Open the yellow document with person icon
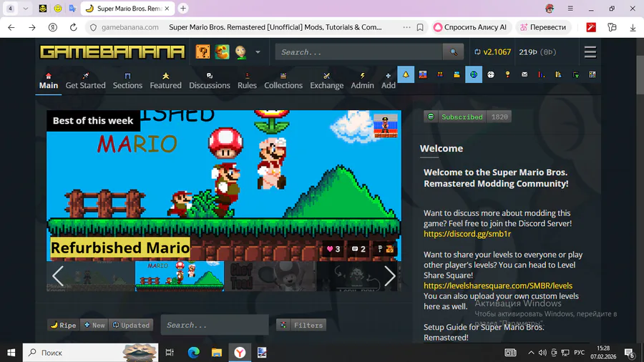The height and width of the screenshot is (362, 644). click(558, 74)
